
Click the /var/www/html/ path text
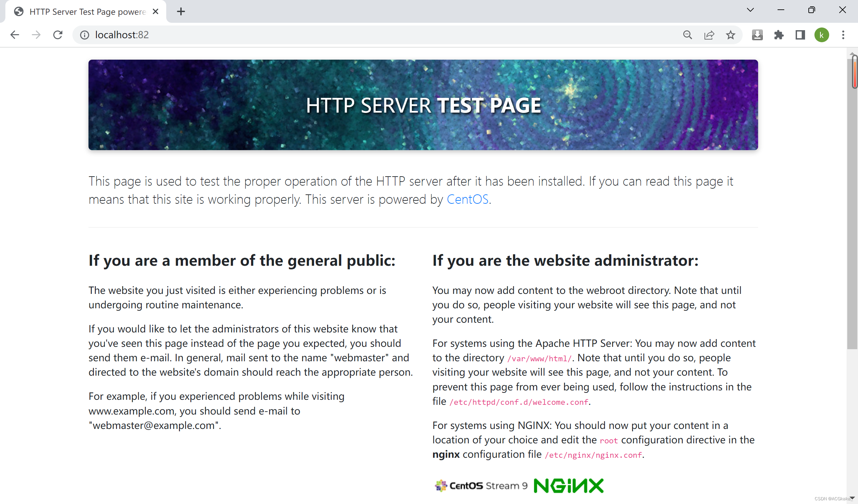pyautogui.click(x=539, y=359)
